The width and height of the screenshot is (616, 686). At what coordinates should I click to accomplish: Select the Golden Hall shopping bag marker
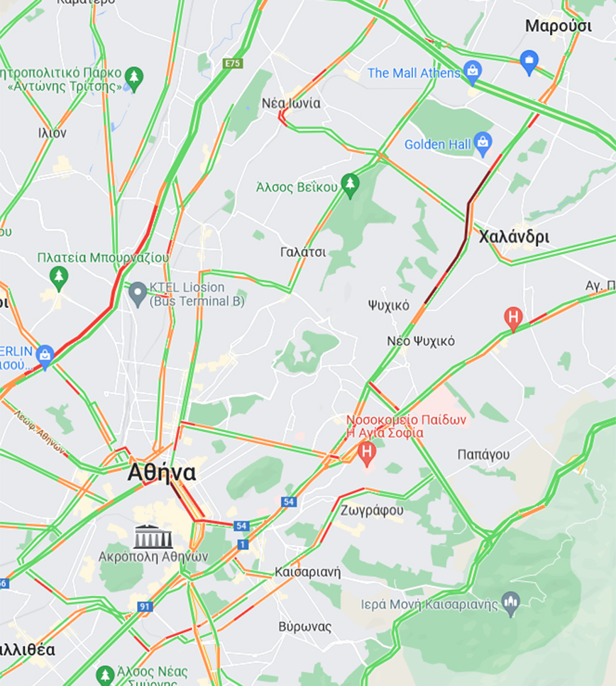pos(483,143)
